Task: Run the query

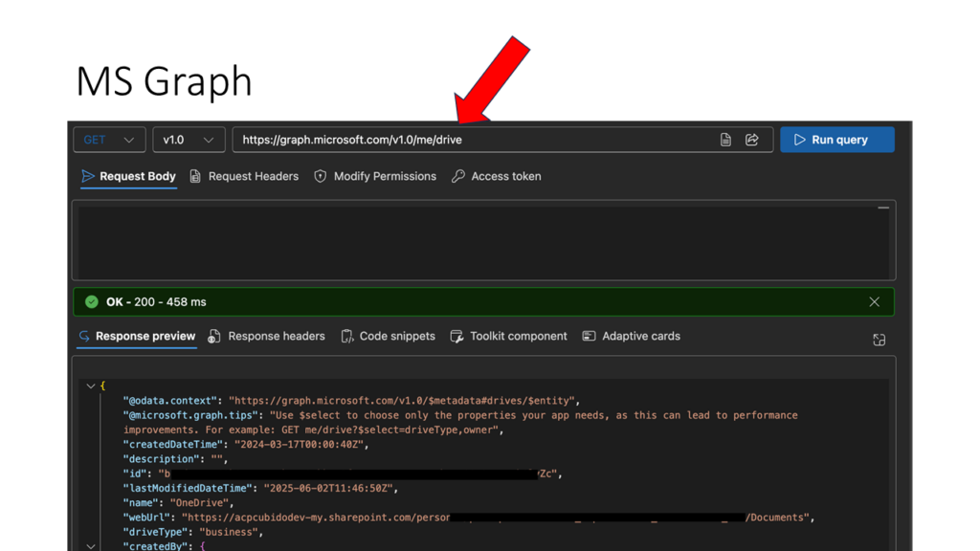Action: pos(836,140)
